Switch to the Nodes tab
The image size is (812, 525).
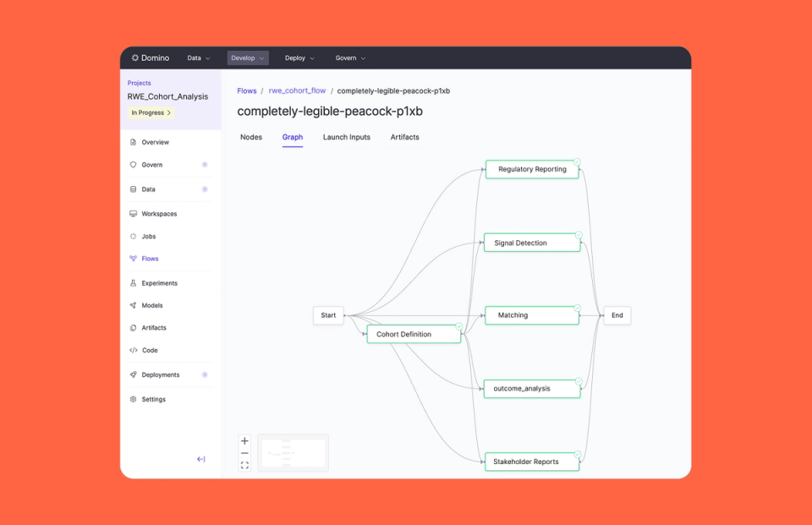[251, 137]
